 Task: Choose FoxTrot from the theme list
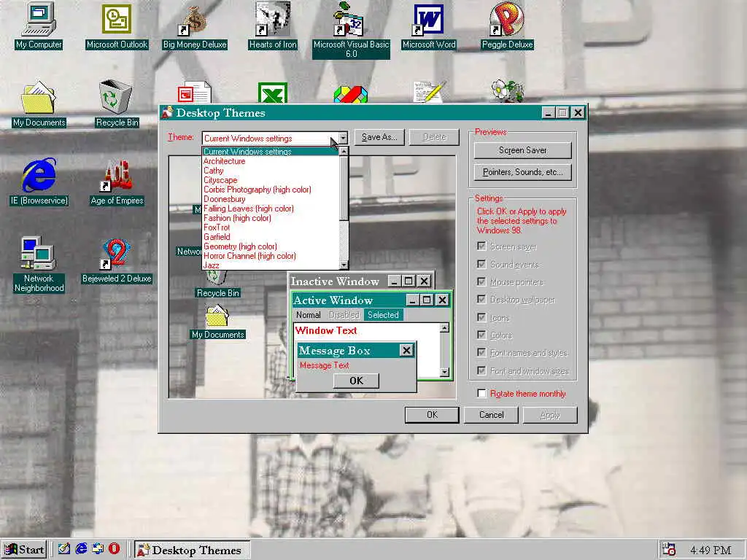271,227
